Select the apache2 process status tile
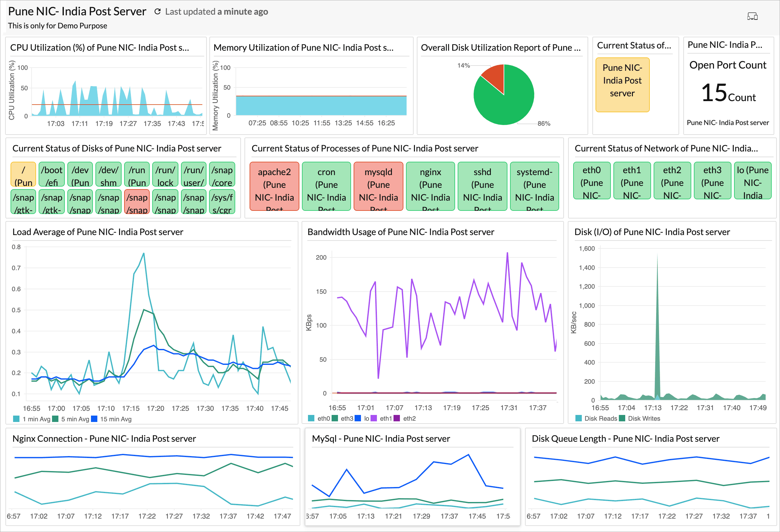780x532 pixels. [274, 186]
